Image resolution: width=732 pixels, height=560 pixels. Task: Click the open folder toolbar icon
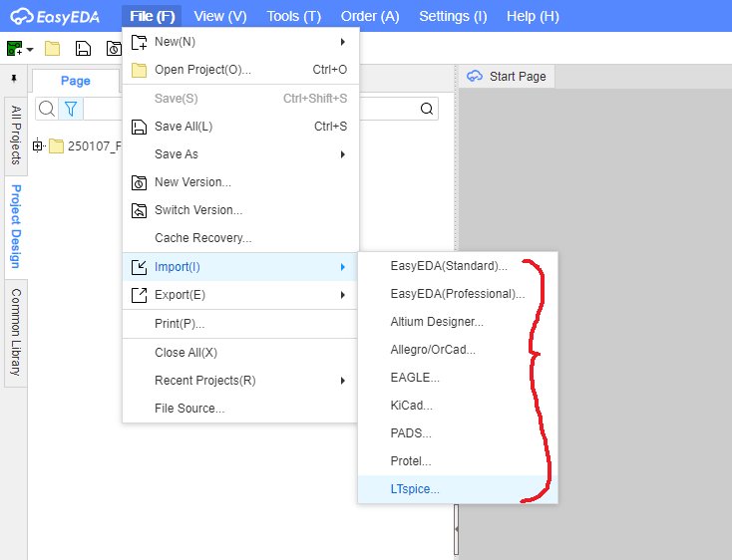click(52, 48)
